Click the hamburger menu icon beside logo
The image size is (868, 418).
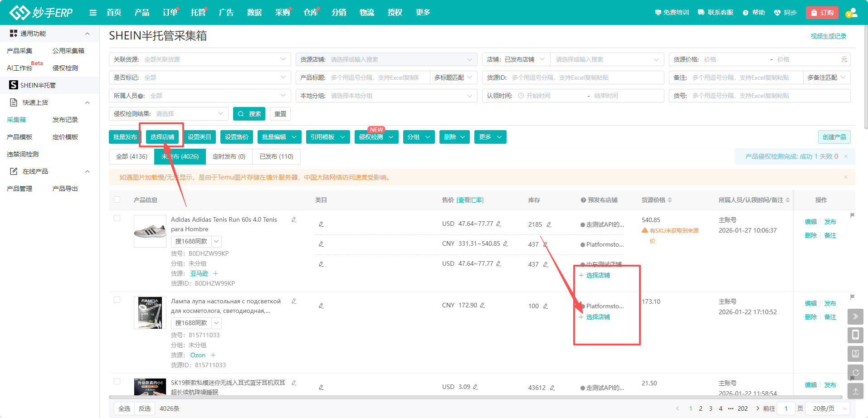tap(93, 13)
